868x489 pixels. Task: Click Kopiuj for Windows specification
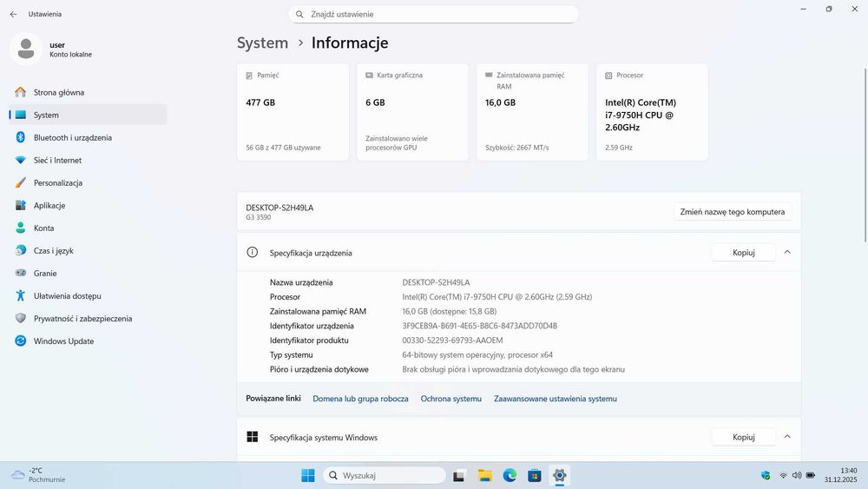click(x=744, y=437)
